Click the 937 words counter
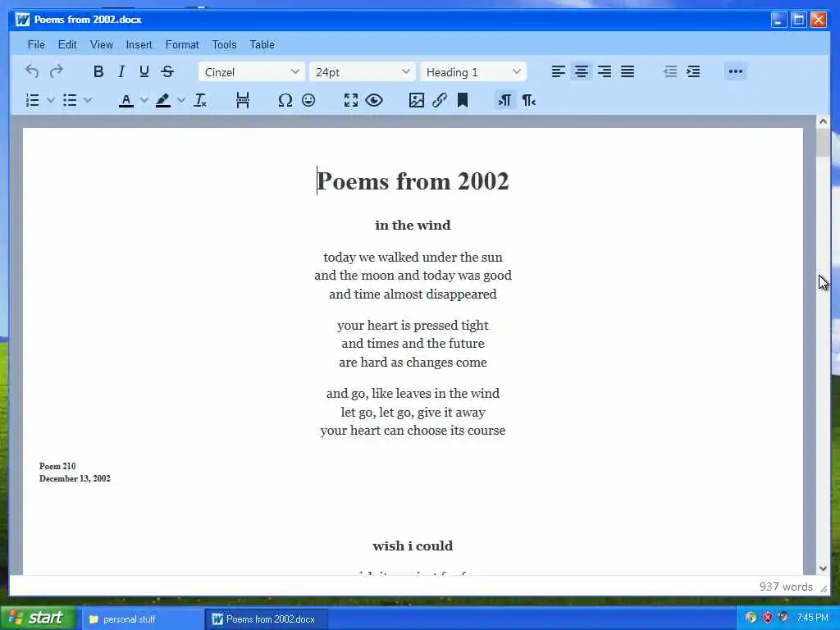Image resolution: width=840 pixels, height=630 pixels. coord(785,587)
